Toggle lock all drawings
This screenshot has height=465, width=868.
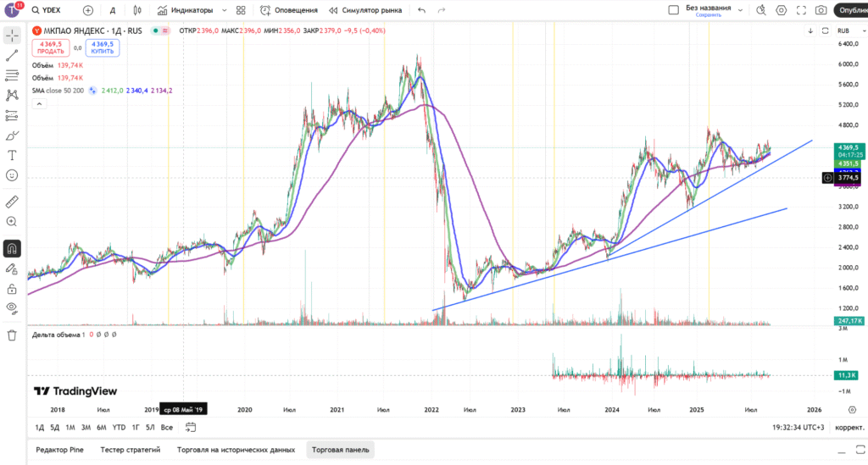12,289
